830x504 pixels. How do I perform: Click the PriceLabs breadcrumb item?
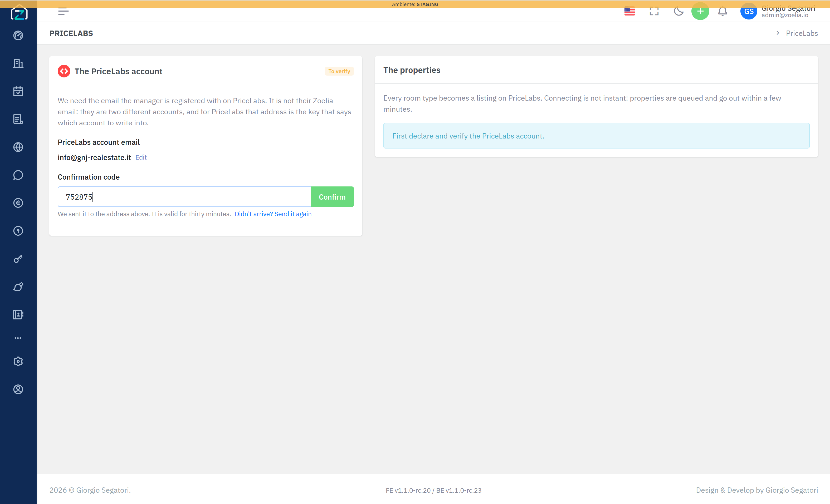802,33
